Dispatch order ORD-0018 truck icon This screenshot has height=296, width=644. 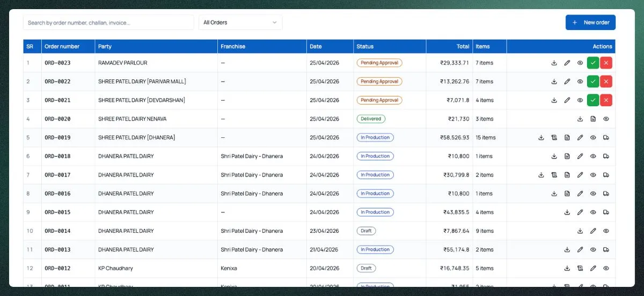(606, 157)
